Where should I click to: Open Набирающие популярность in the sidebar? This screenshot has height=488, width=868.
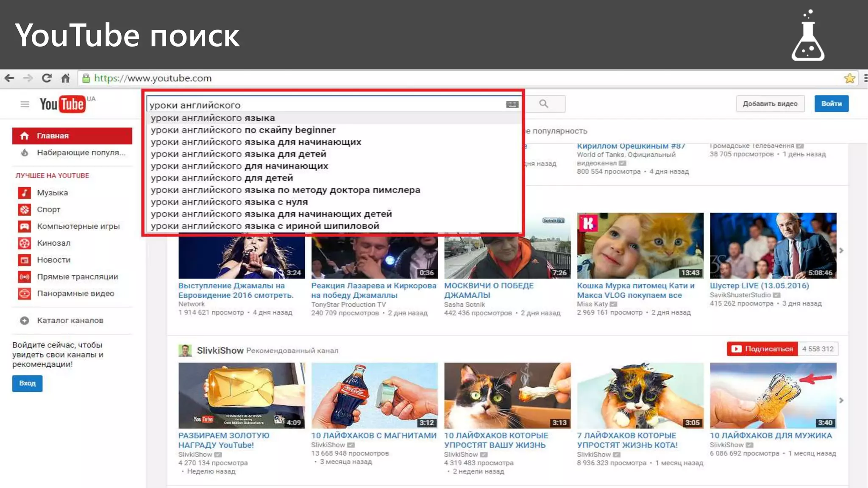[72, 152]
